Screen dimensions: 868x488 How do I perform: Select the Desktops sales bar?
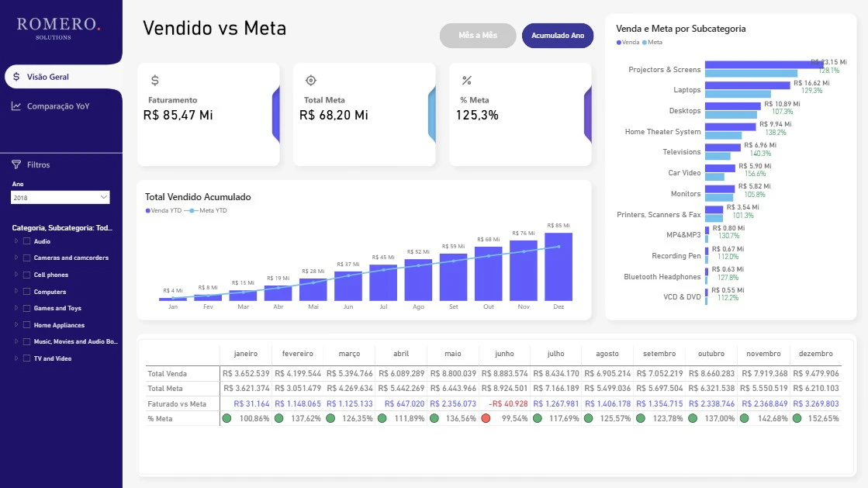[x=733, y=106]
